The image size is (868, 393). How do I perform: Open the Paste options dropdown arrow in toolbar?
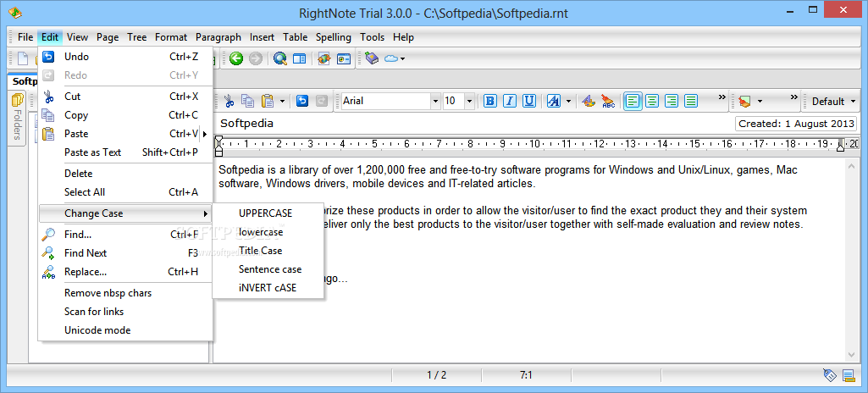click(x=282, y=102)
